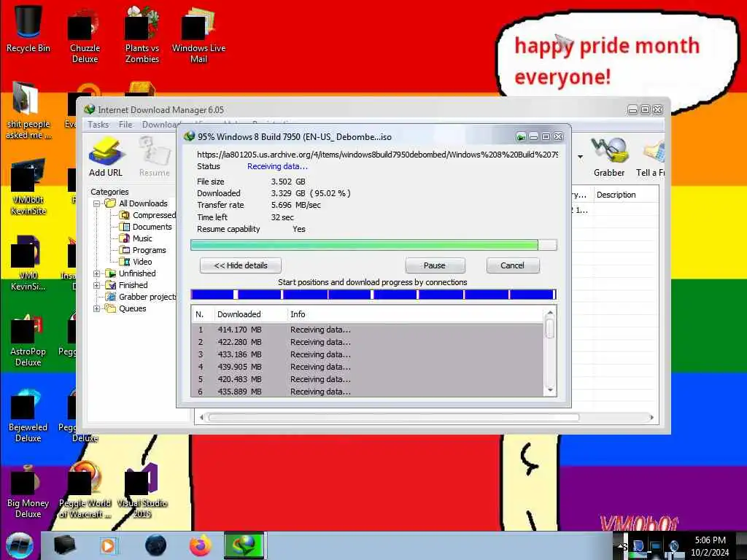747x560 pixels.
Task: Click the Add URL toolbar icon
Action: tap(106, 157)
